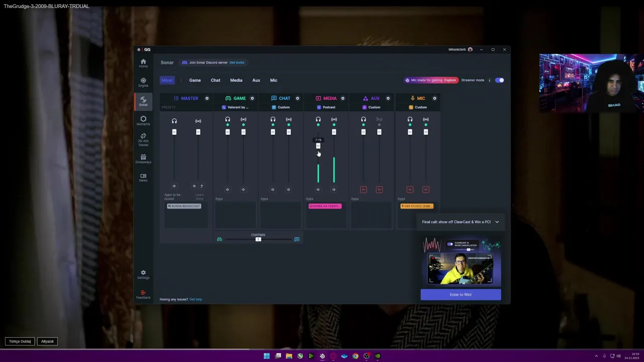Click the ChatMix balance slider handle
Image resolution: width=644 pixels, height=362 pixels.
point(258,239)
